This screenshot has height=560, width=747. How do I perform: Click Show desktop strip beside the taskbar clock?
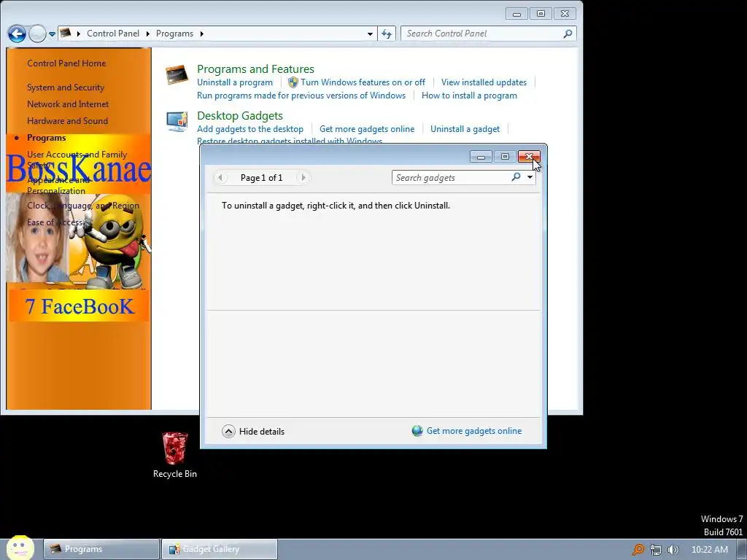742,550
